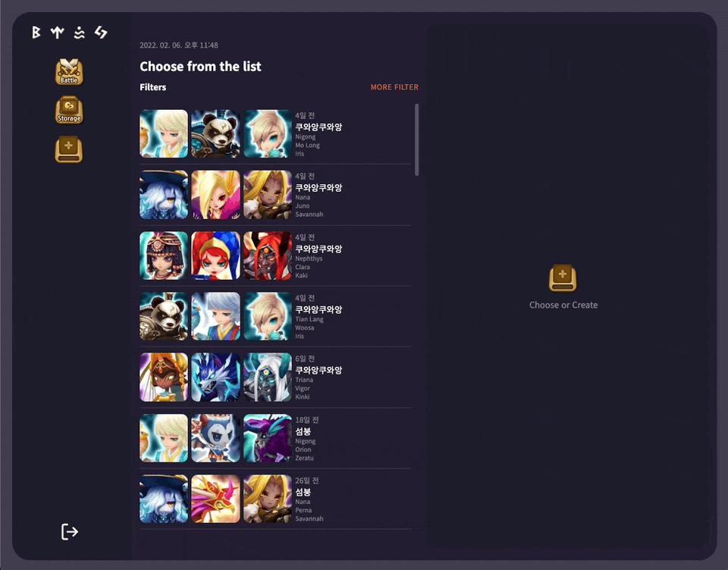Click the Choose or Create book icon
728x570 pixels.
(563, 278)
